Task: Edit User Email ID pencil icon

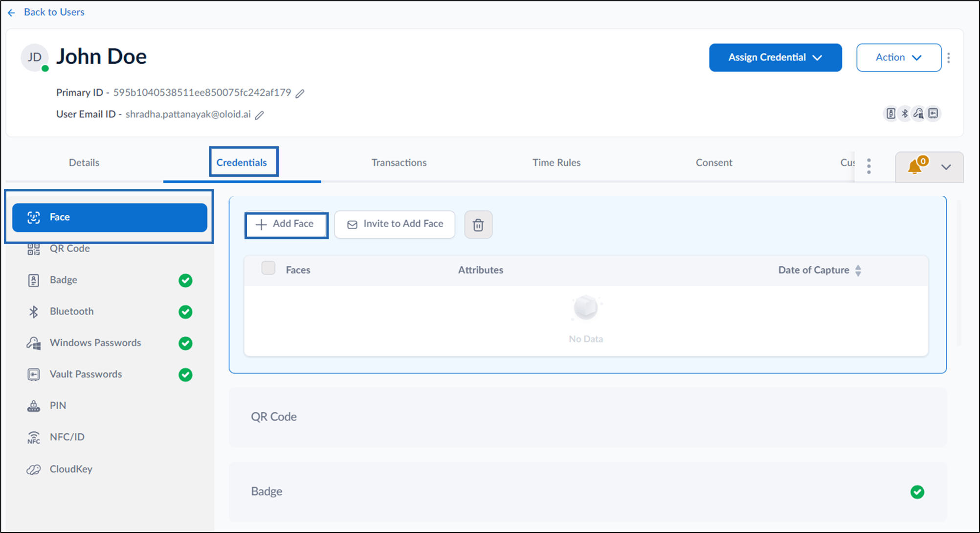Action: pos(260,115)
